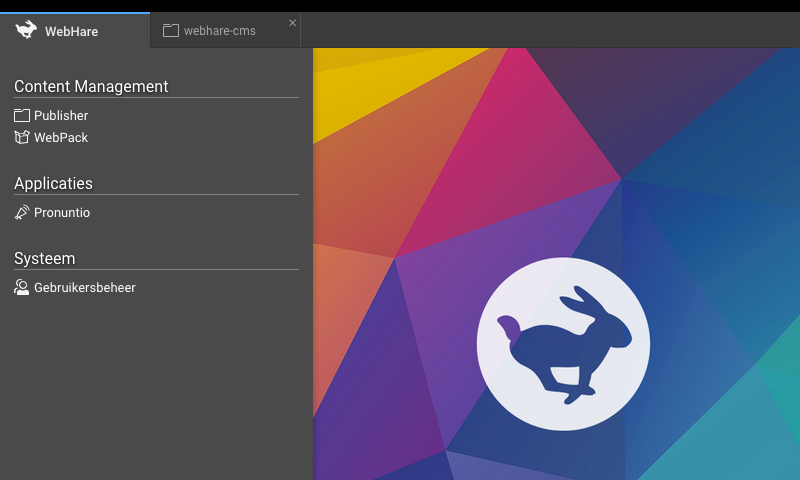The height and width of the screenshot is (480, 800).
Task: Click empty tab bar area right of tabs
Action: click(x=550, y=30)
